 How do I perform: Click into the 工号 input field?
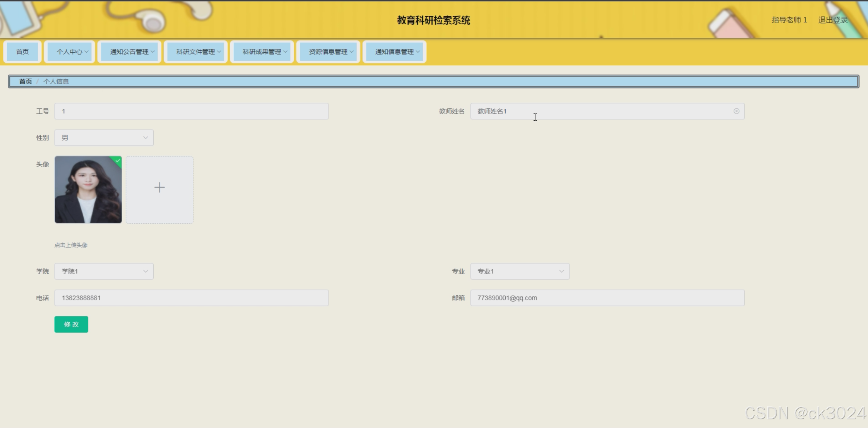pos(191,111)
